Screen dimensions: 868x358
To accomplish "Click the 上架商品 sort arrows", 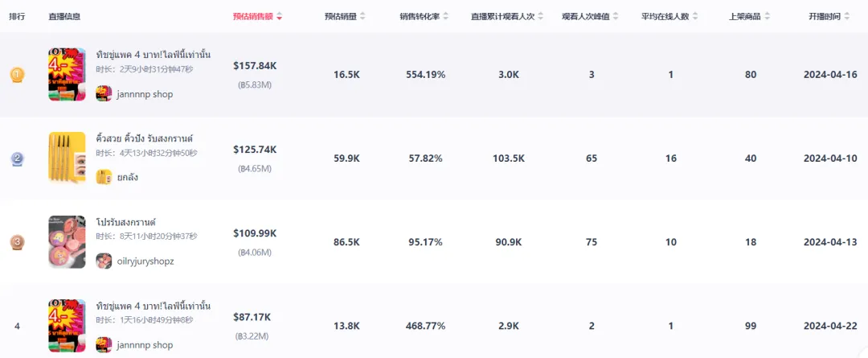I will [x=768, y=17].
